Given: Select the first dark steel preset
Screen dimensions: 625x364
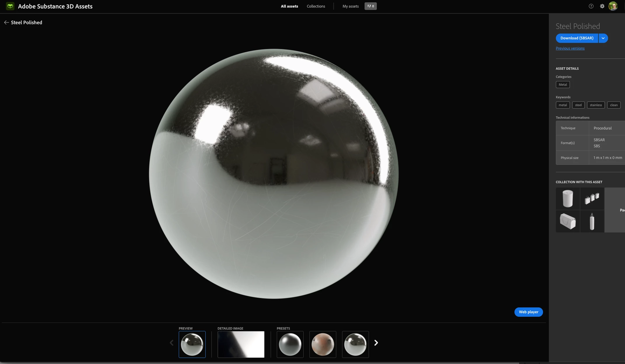Looking at the screenshot, I should 290,344.
